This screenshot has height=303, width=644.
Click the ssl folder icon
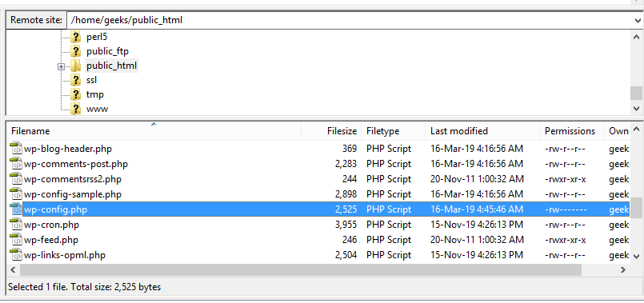tap(75, 80)
